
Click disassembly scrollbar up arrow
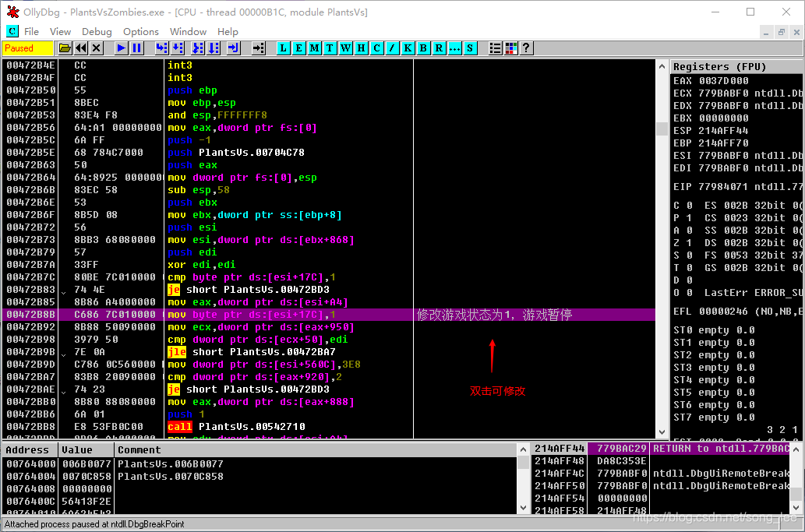point(662,66)
